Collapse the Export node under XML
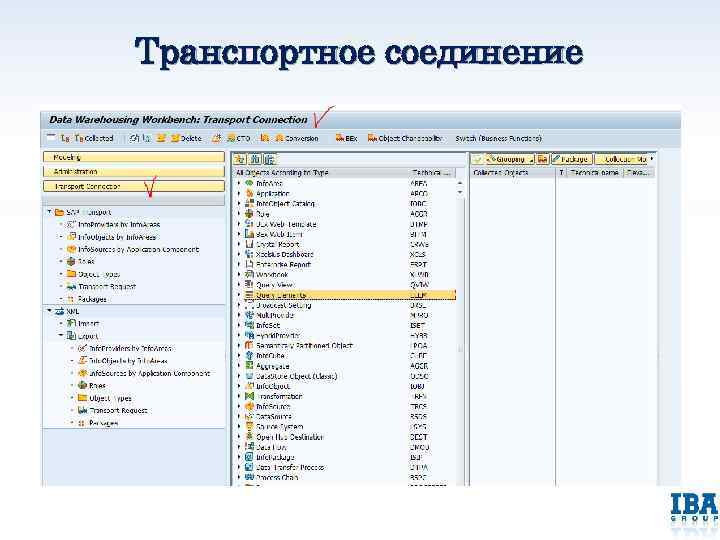 61,336
